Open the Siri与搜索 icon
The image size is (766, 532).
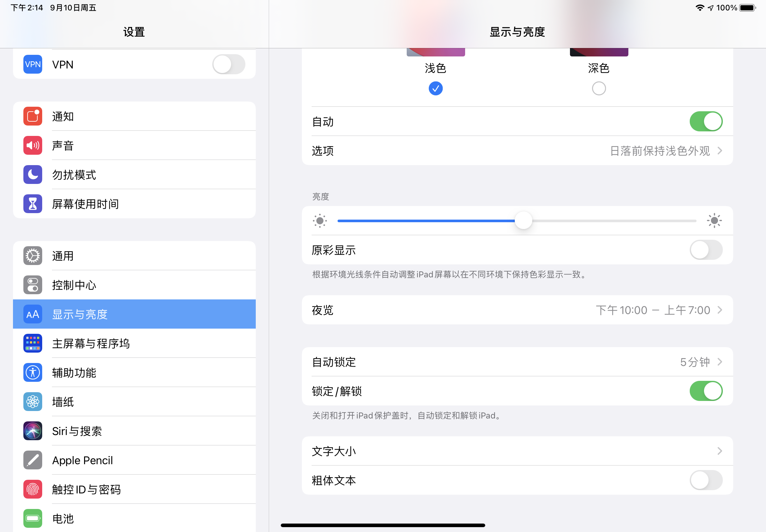click(33, 431)
